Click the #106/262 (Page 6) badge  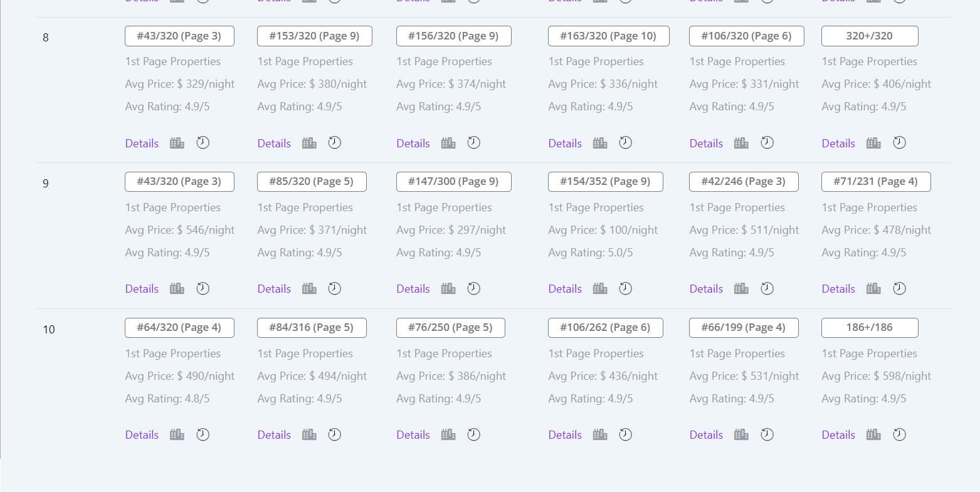coord(606,328)
